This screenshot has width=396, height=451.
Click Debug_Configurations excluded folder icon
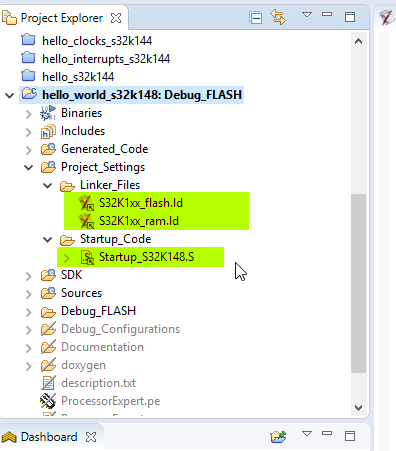[48, 329]
